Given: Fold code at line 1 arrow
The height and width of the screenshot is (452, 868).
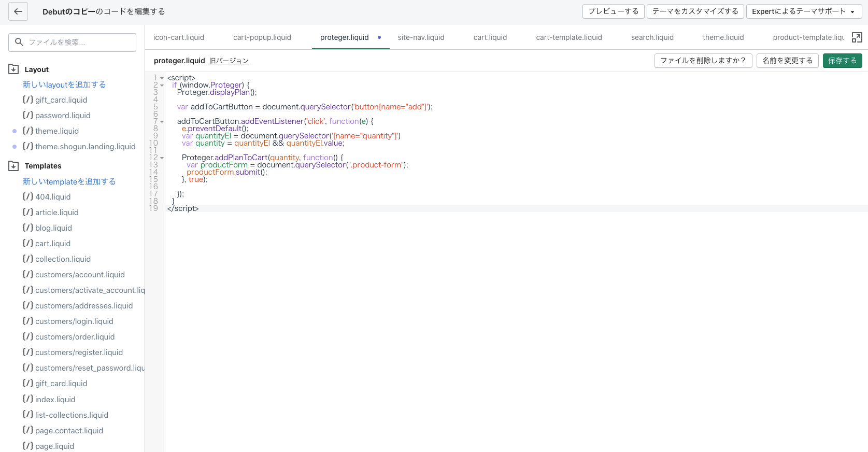Looking at the screenshot, I should click(162, 78).
